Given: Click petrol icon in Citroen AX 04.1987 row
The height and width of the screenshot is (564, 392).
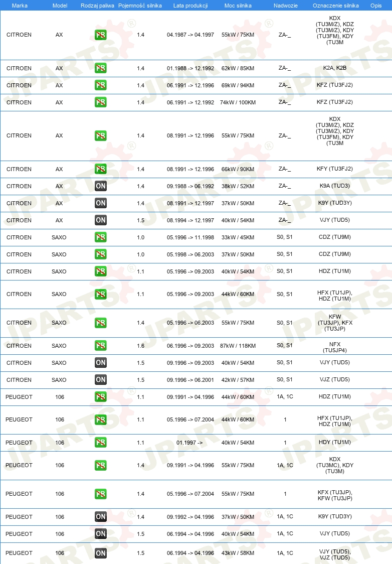Looking at the screenshot, I should [x=101, y=35].
